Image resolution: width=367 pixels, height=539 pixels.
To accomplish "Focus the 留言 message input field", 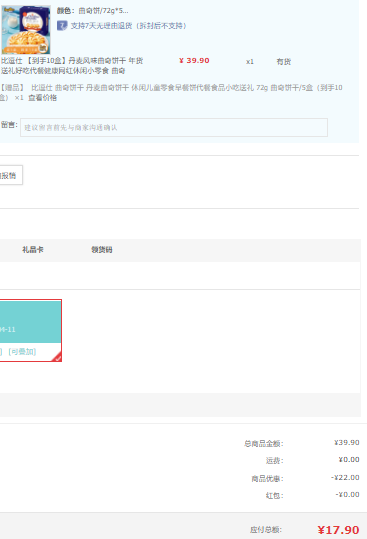I will [x=174, y=128].
